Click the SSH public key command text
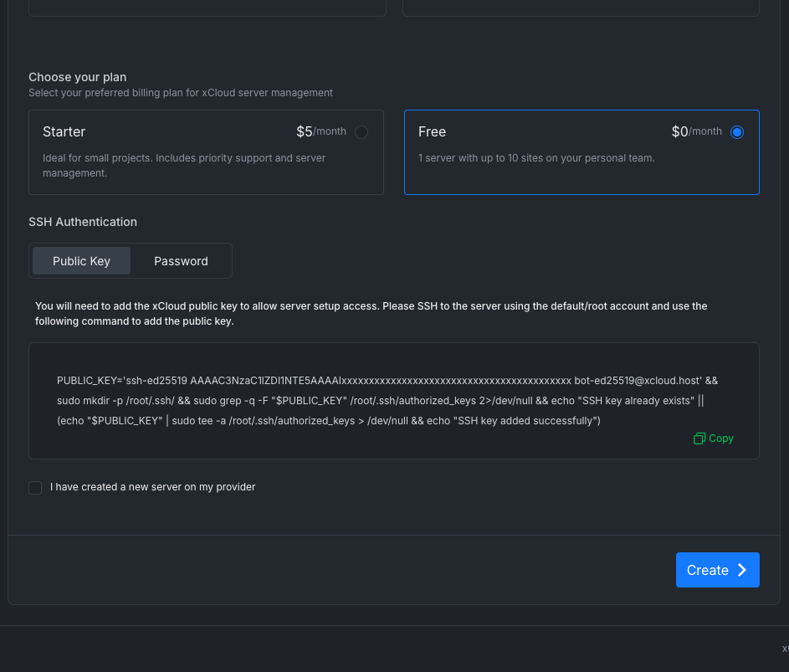The height and width of the screenshot is (672, 789). [387, 401]
